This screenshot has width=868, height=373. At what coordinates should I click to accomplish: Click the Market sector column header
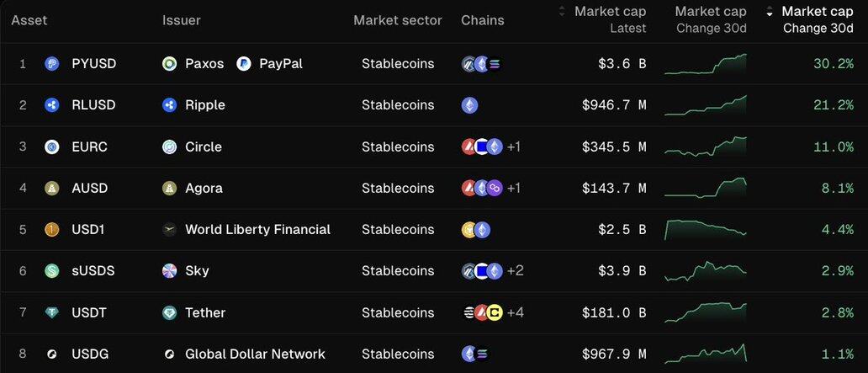(x=397, y=20)
